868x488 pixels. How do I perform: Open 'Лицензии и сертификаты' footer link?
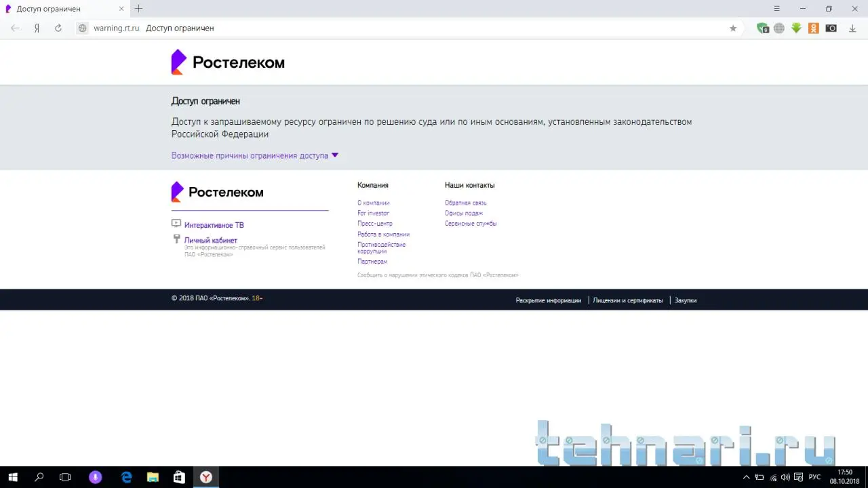628,300
